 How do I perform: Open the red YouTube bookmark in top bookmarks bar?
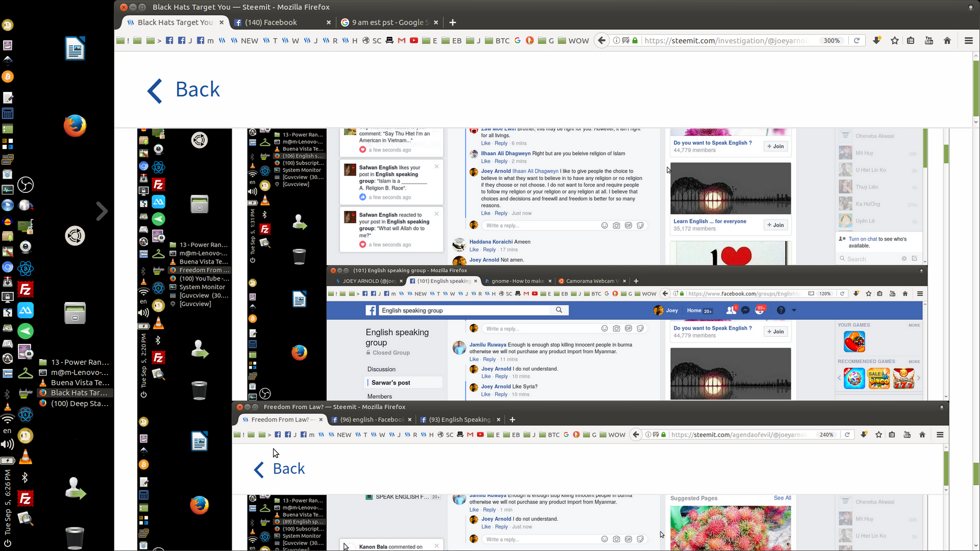pyautogui.click(x=414, y=40)
